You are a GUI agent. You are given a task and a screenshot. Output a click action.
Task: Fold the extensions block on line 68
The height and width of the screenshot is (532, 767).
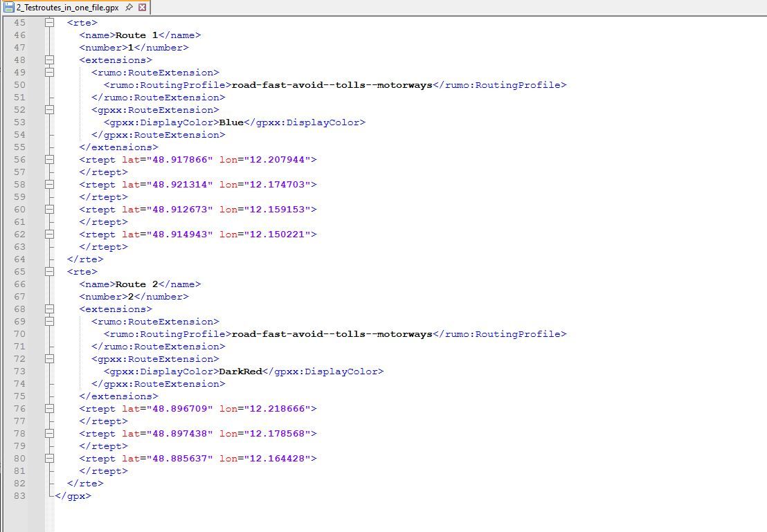50,309
